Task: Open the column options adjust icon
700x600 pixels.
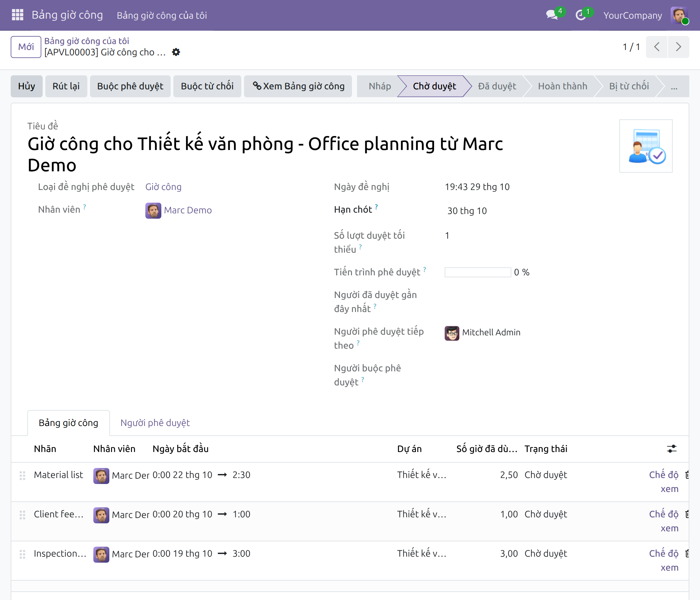Action: 672,449
